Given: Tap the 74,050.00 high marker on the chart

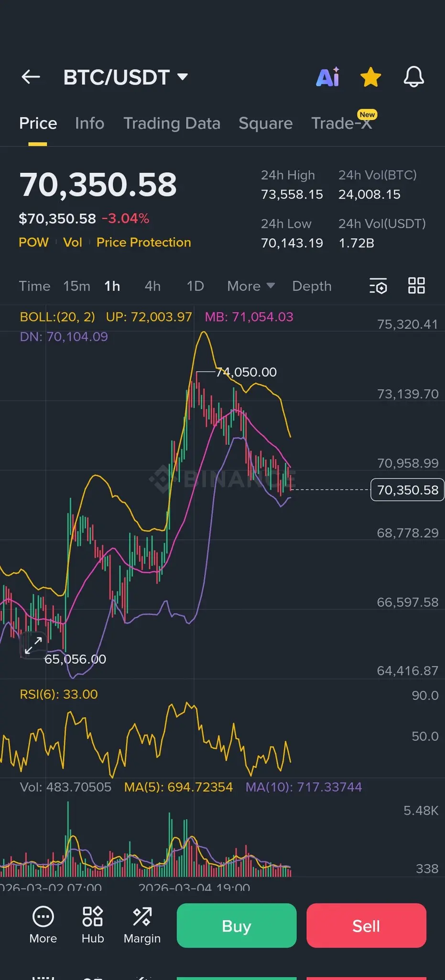Looking at the screenshot, I should (x=246, y=372).
